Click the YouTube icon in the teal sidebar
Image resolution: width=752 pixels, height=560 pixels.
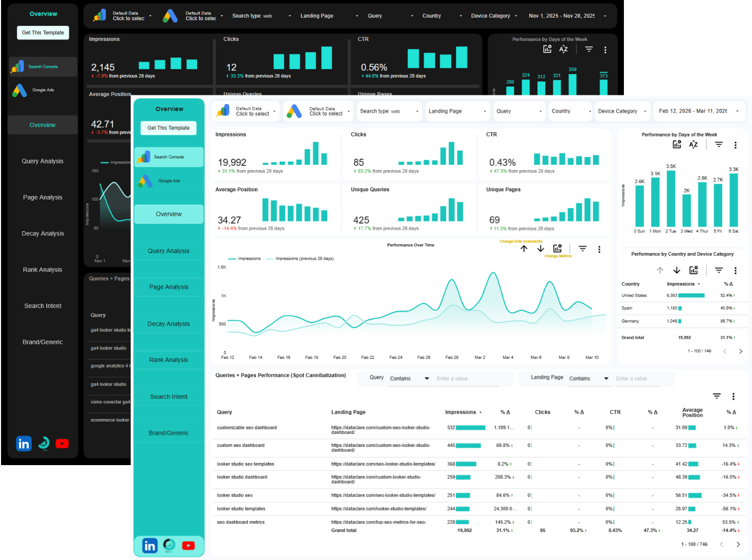click(188, 545)
